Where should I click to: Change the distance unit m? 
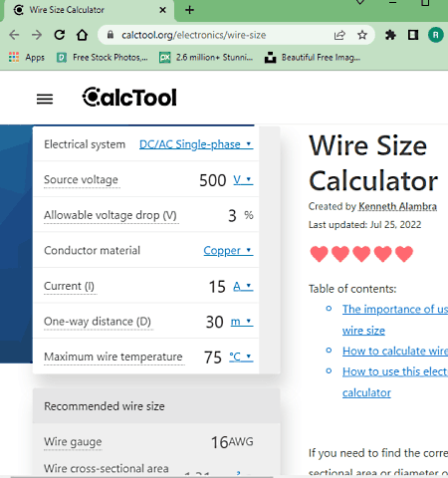[242, 322]
